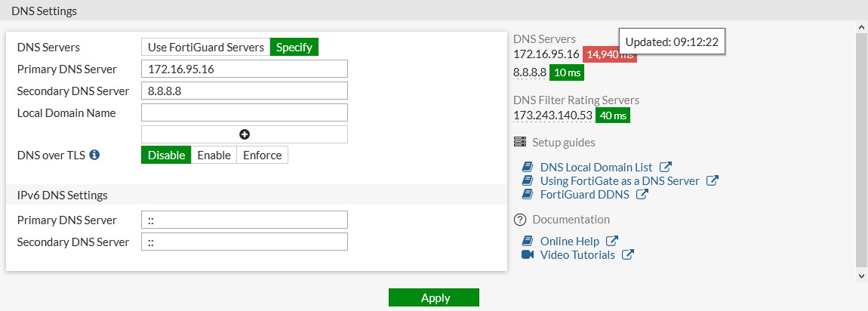
Task: Click external link icon beside FortiGuard DDNS
Action: click(642, 194)
